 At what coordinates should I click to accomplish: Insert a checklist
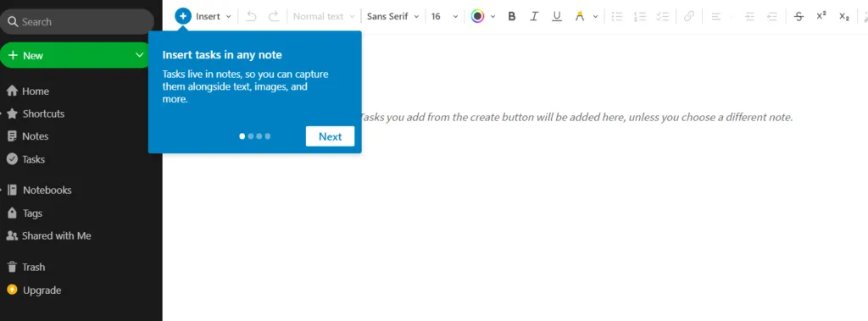coord(663,17)
